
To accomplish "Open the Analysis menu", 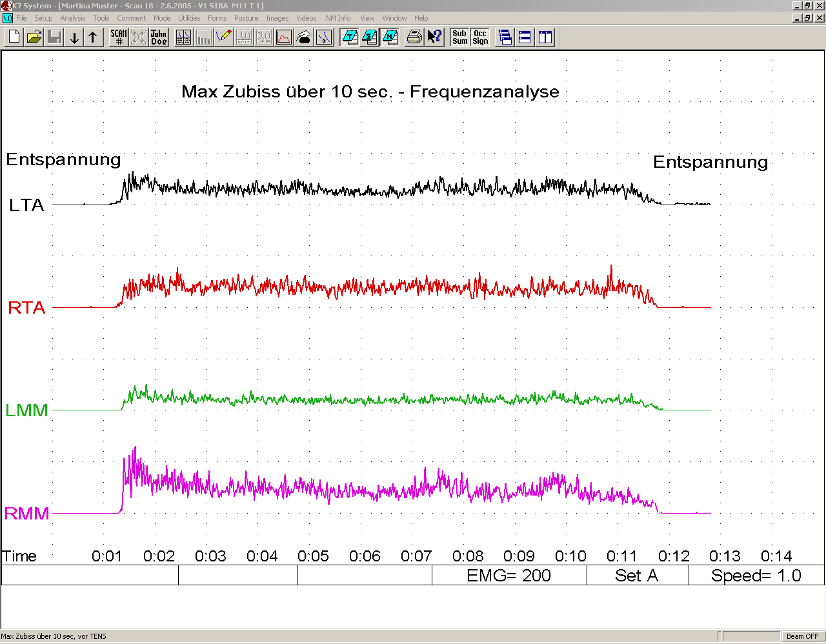I will pyautogui.click(x=72, y=18).
